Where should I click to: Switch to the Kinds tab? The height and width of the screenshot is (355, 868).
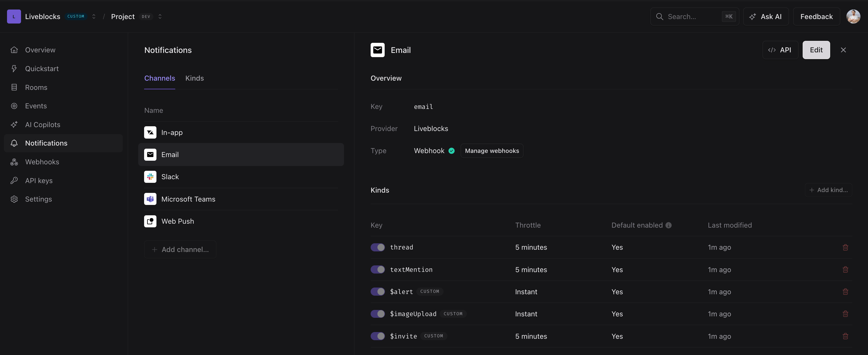pyautogui.click(x=194, y=78)
